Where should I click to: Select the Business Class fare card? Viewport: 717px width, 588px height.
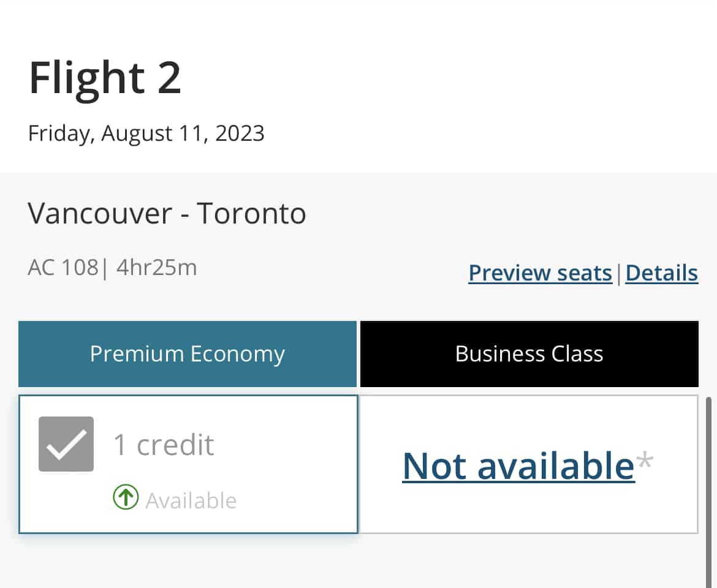pyautogui.click(x=529, y=464)
